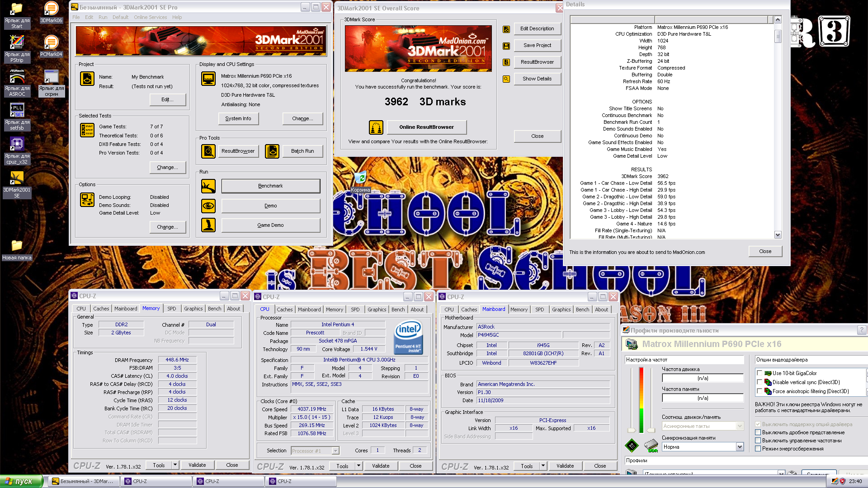Screen dimensions: 868x488
Task: Expand Tools arrow in CPU-Z Memory window
Action: click(175, 465)
